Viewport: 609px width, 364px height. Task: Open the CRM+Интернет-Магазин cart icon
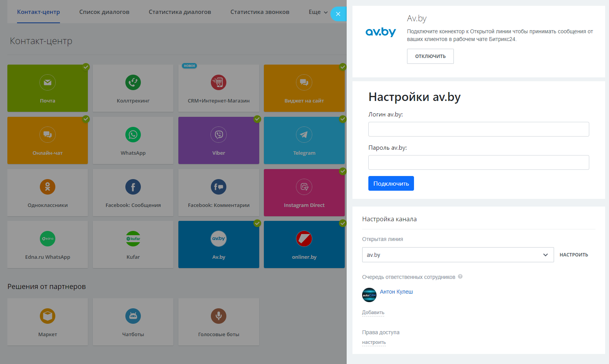[219, 82]
